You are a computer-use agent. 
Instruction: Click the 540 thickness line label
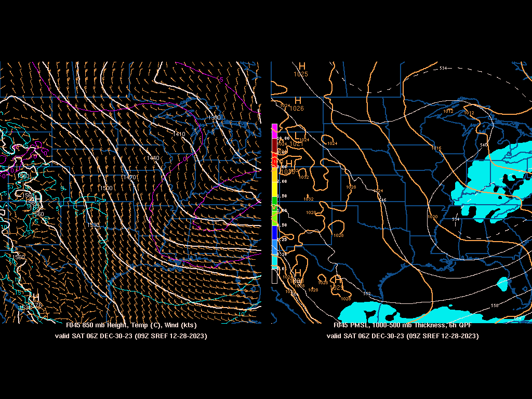[484, 145]
